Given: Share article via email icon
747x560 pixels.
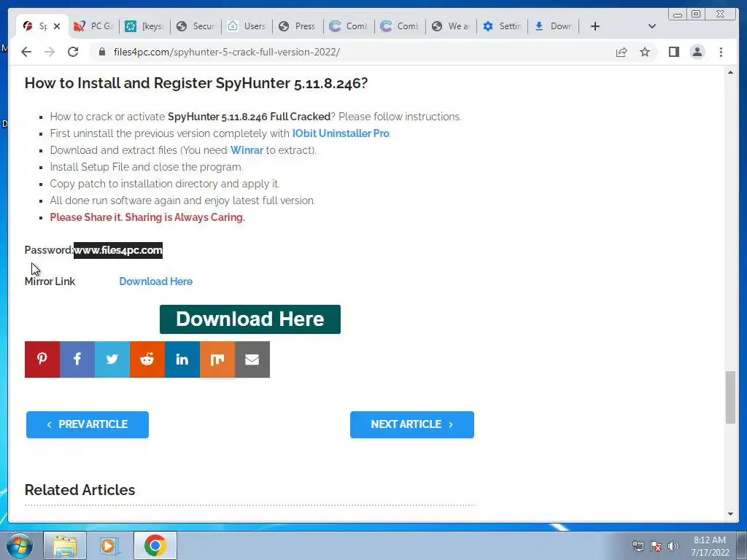Looking at the screenshot, I should point(252,359).
